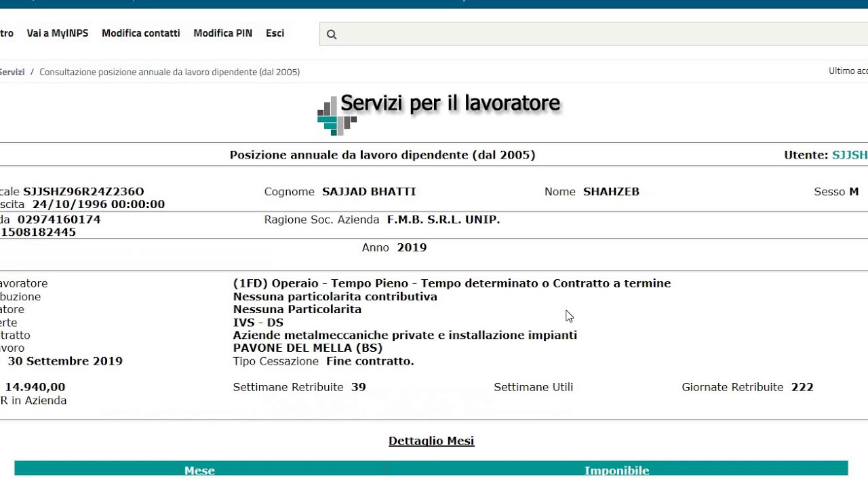Click Servizi per il lavoratore heading

pyautogui.click(x=450, y=103)
